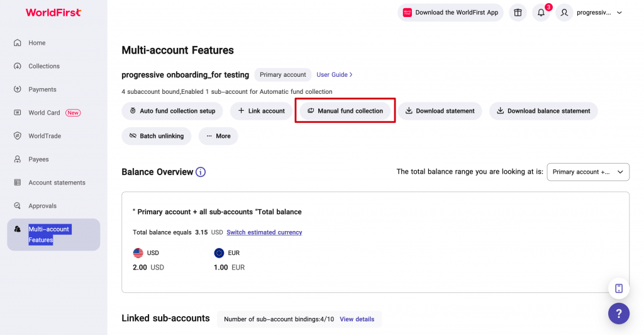Click the WorldFirst logo
Image resolution: width=644 pixels, height=335 pixels.
coord(53,13)
